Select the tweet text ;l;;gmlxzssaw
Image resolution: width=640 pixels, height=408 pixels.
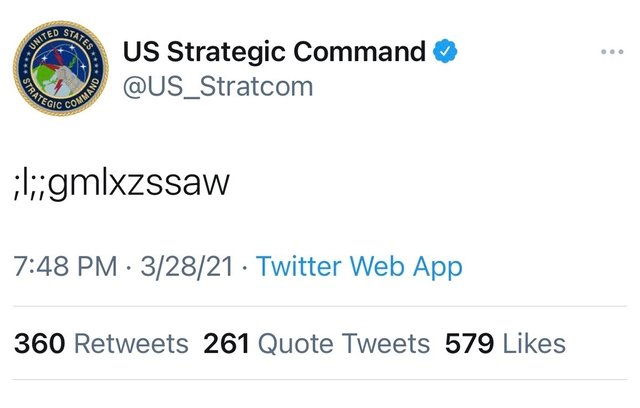click(x=124, y=184)
